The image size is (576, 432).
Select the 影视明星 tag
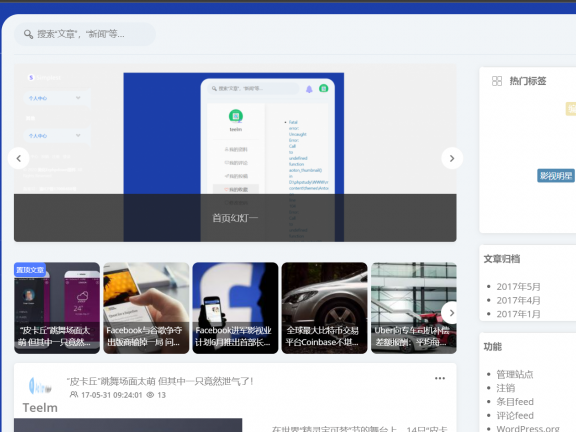pyautogui.click(x=556, y=176)
